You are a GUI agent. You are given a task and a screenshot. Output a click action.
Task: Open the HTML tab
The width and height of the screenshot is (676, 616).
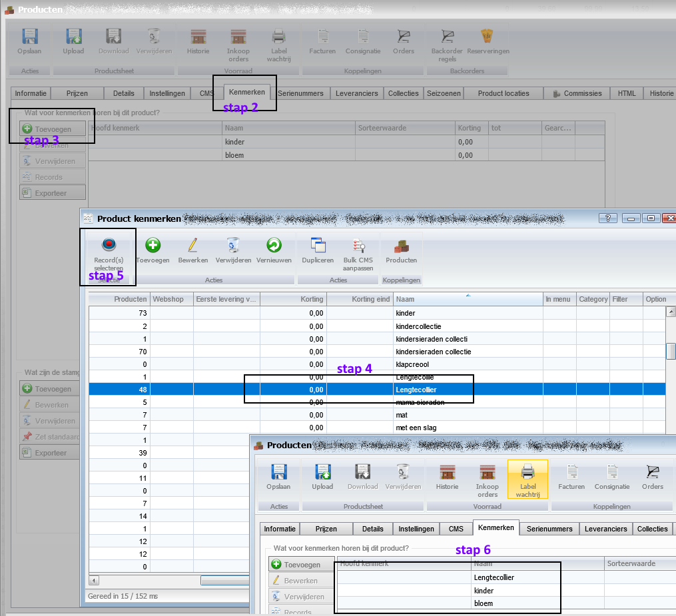point(627,93)
